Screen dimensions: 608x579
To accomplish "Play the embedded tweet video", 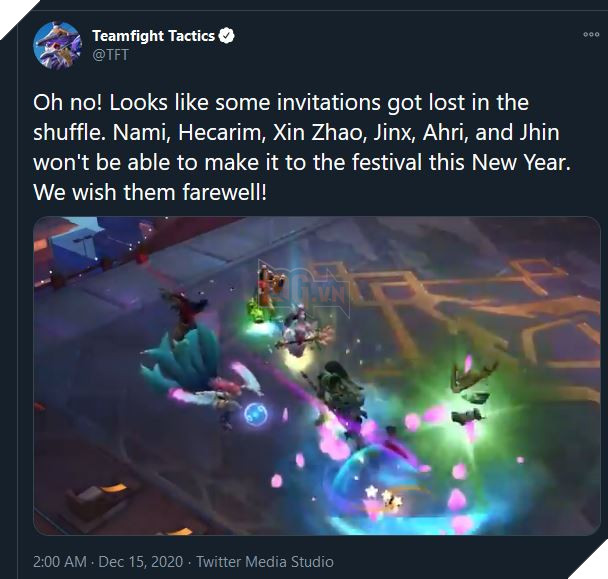I will pyautogui.click(x=317, y=376).
